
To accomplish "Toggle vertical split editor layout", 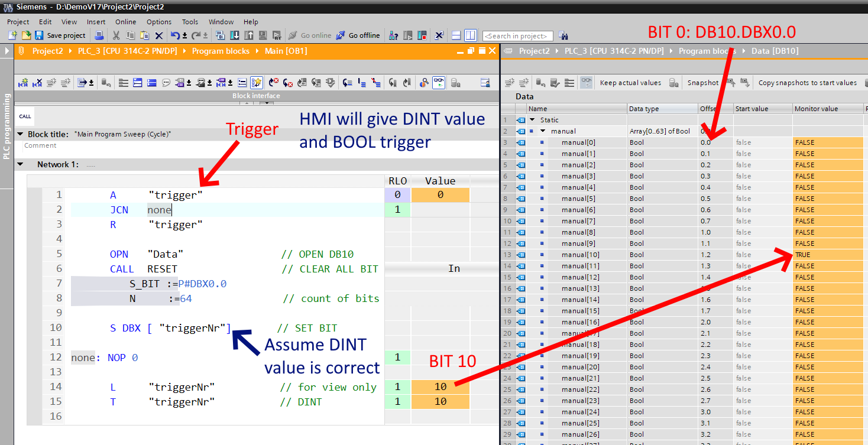I will [x=470, y=35].
